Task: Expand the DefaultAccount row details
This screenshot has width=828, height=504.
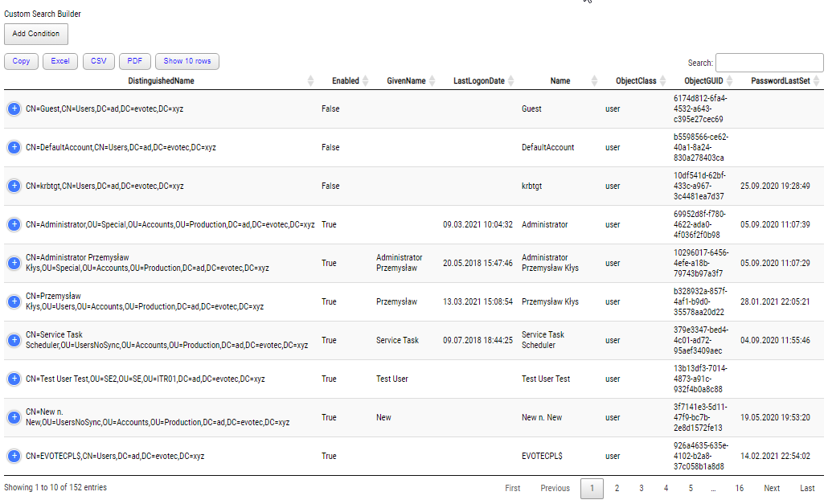Action: 14,147
